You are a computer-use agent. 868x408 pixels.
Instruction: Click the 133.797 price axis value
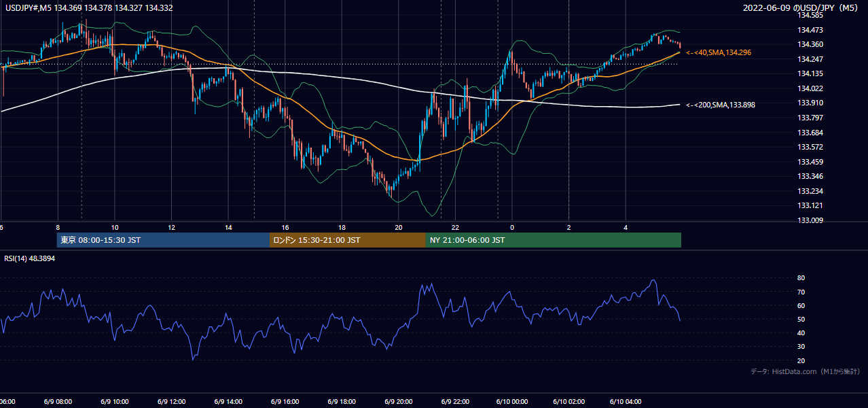(x=810, y=118)
